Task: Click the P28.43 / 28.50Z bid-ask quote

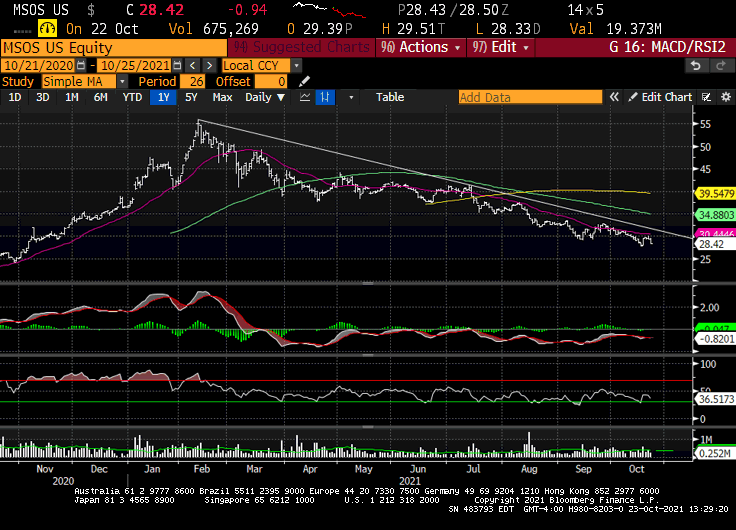Action: (453, 10)
